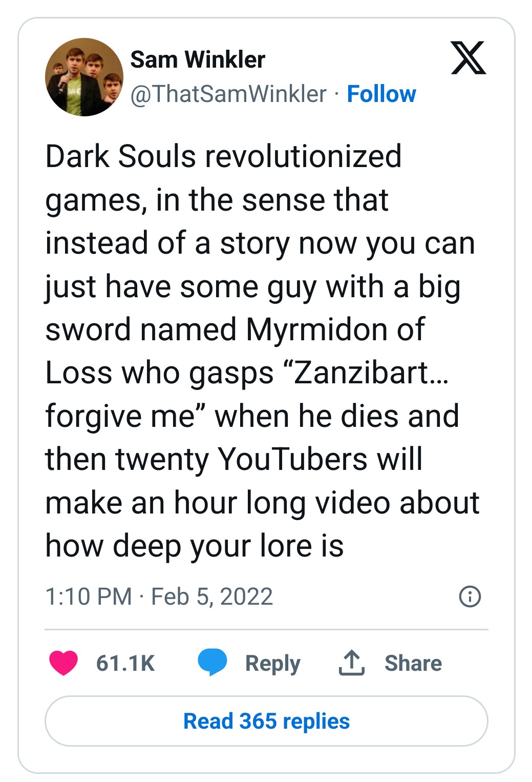Viewport: 532px width, 782px height.
Task: Click the 1:10 PM tweet time
Action: click(89, 596)
